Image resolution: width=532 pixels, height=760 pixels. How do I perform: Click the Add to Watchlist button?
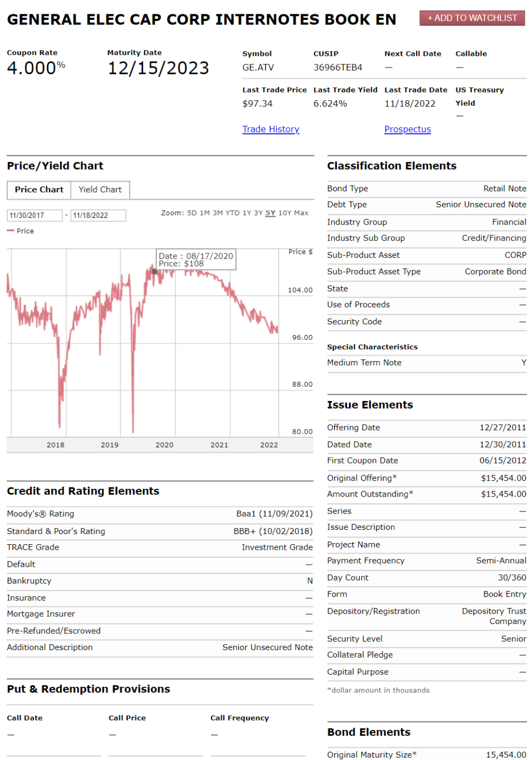[x=472, y=18]
